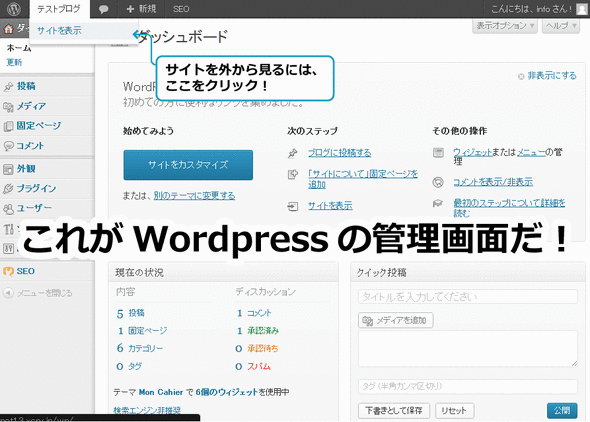Open テストブログ site menu
This screenshot has height=422, width=590.
click(59, 9)
